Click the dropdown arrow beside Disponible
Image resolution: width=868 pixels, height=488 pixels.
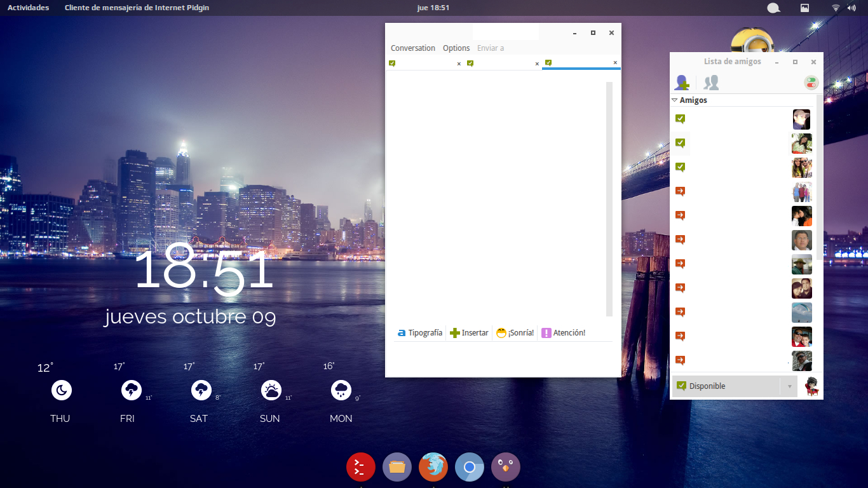click(x=789, y=386)
